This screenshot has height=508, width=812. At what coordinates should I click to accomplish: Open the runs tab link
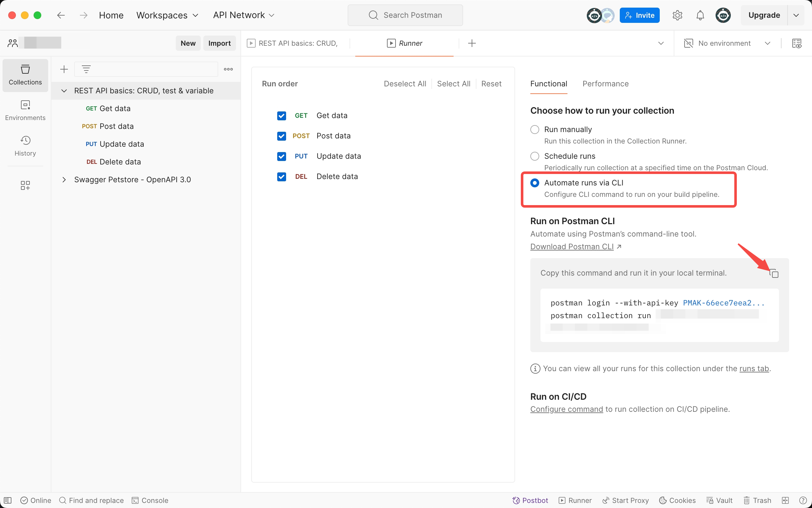pyautogui.click(x=754, y=369)
